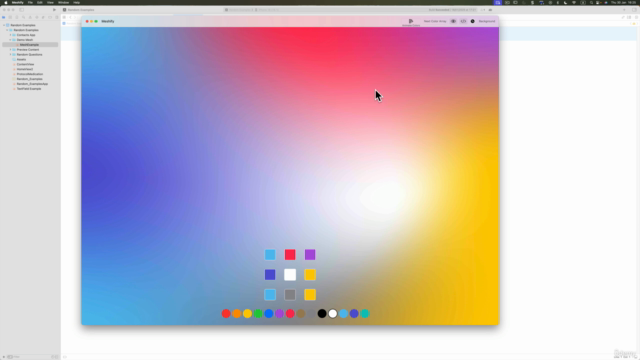Select MeshExample file in Xcode navigator
The image size is (640, 360).
pyautogui.click(x=30, y=45)
